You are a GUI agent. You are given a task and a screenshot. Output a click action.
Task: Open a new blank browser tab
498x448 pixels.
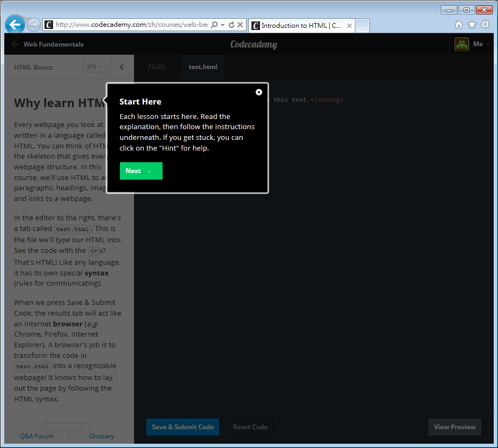tap(362, 26)
